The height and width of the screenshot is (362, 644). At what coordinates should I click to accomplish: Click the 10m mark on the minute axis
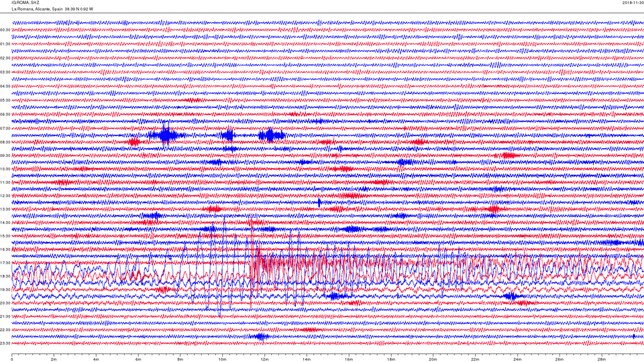point(222,359)
